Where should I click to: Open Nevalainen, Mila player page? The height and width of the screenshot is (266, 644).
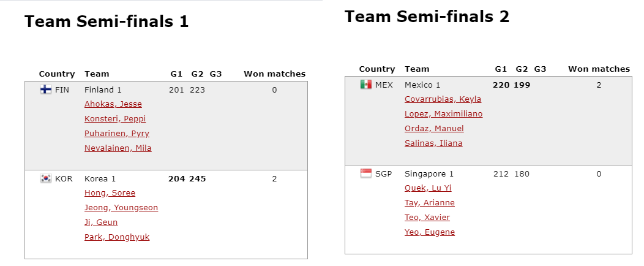point(118,148)
